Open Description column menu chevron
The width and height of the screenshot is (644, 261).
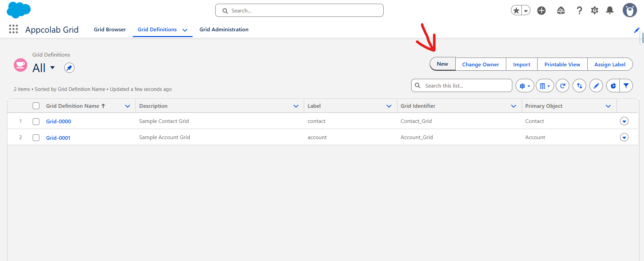tap(296, 106)
